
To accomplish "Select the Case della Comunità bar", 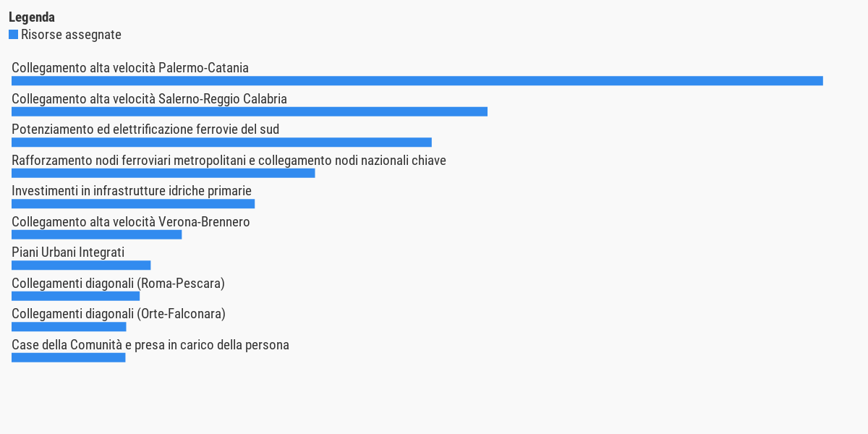I will [68, 357].
